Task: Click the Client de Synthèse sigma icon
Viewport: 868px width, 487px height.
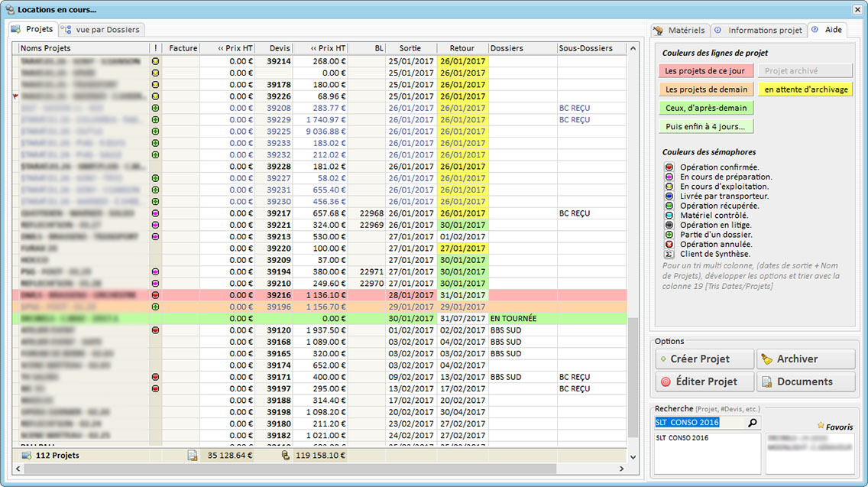Action: 669,254
